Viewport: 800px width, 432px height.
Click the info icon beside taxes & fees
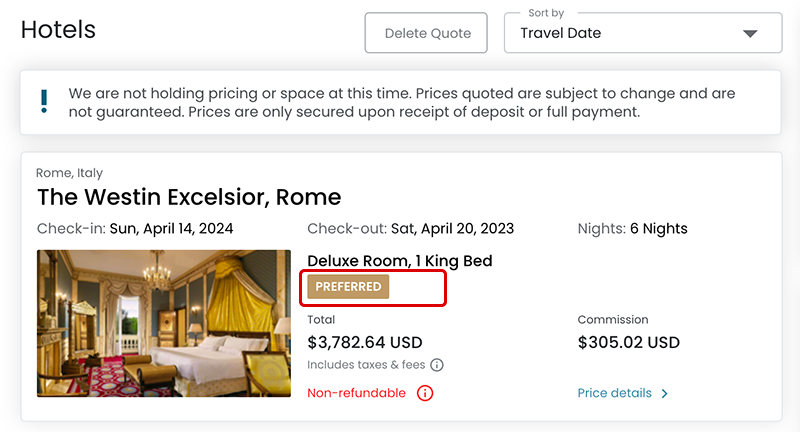(x=437, y=365)
